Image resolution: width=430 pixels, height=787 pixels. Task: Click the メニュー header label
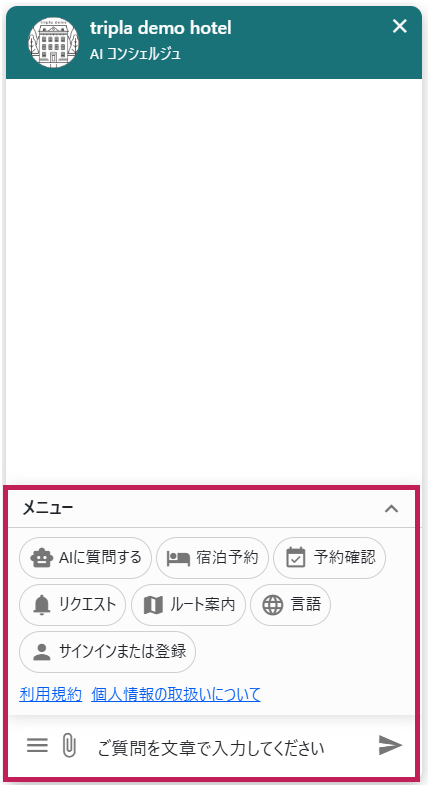coord(48,508)
